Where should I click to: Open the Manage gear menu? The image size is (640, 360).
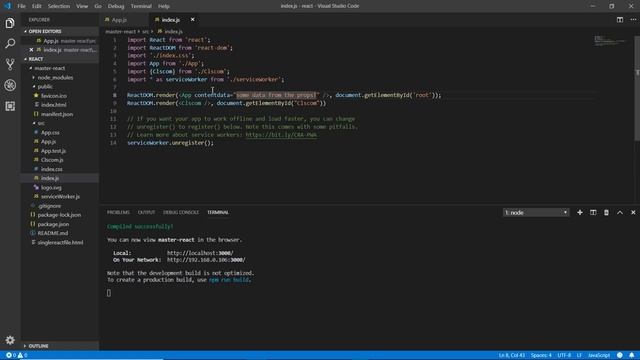tap(10, 340)
